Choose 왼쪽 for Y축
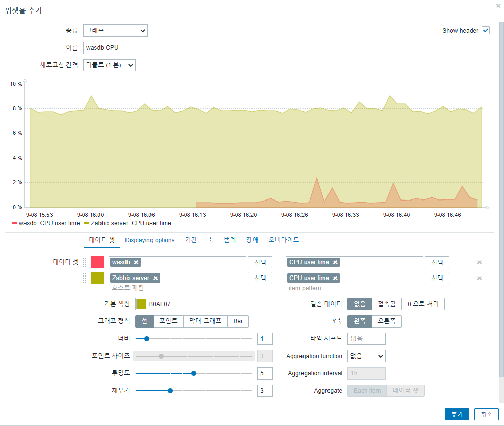The width and height of the screenshot is (504, 426). (360, 321)
